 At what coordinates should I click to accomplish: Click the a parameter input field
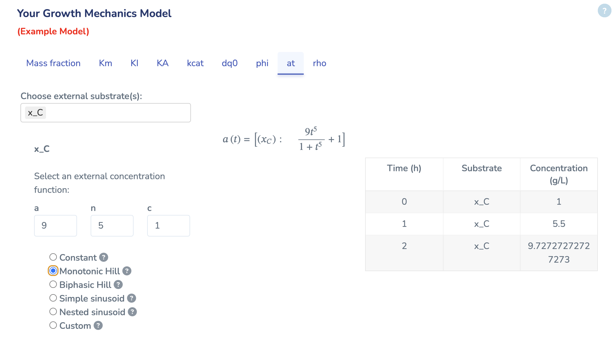[x=55, y=225]
